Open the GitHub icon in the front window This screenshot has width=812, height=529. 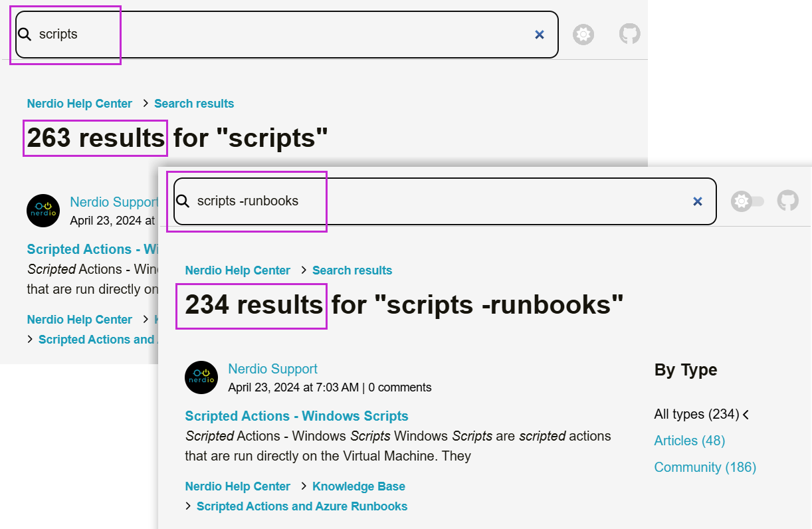[788, 201]
